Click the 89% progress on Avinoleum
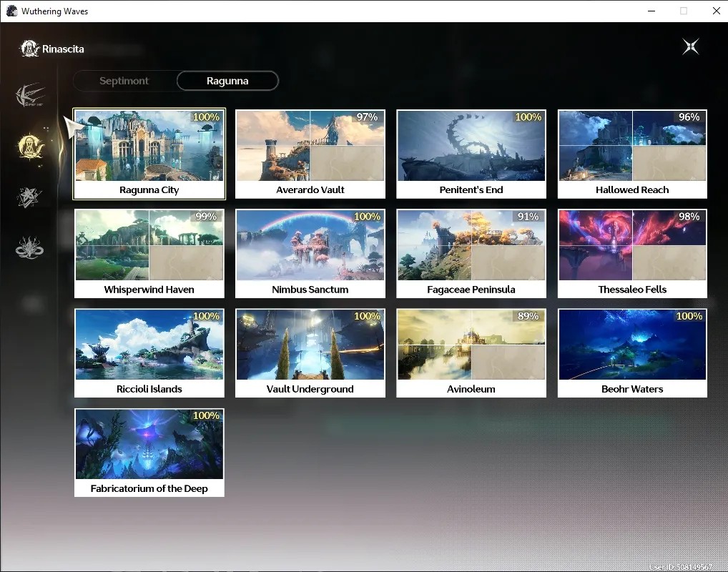The image size is (728, 572). tap(528, 316)
